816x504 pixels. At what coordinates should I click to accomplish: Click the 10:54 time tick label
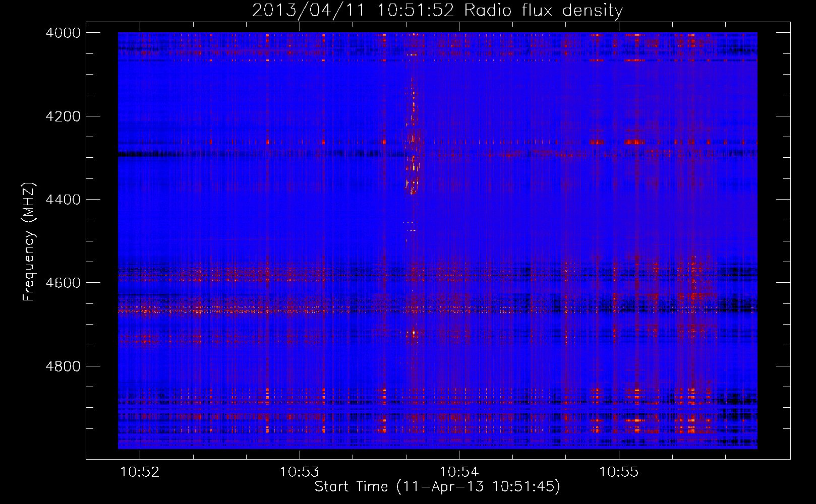[x=459, y=472]
